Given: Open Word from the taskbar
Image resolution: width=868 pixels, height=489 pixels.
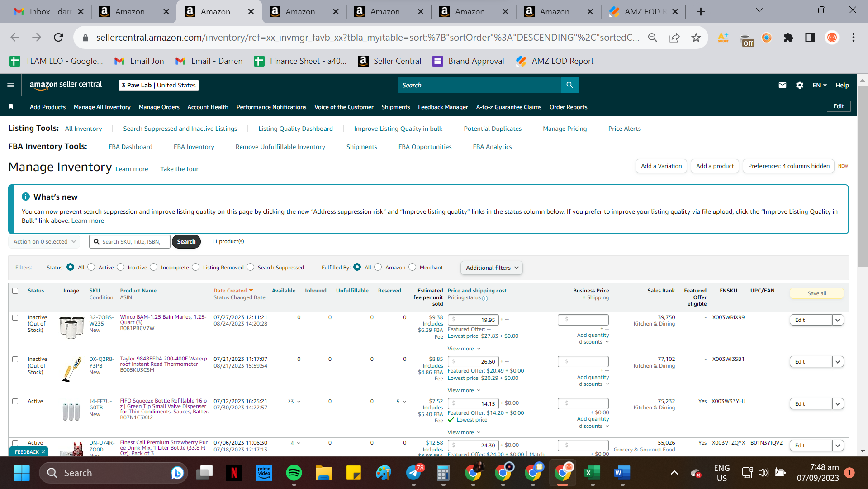Looking at the screenshot, I should pyautogui.click(x=622, y=473).
